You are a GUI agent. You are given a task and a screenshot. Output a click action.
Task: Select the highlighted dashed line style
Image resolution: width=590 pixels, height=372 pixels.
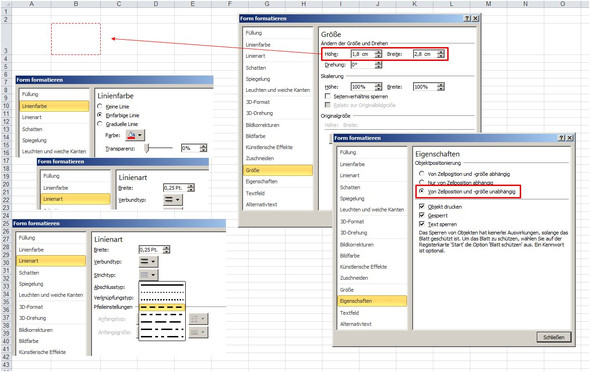pyautogui.click(x=162, y=307)
